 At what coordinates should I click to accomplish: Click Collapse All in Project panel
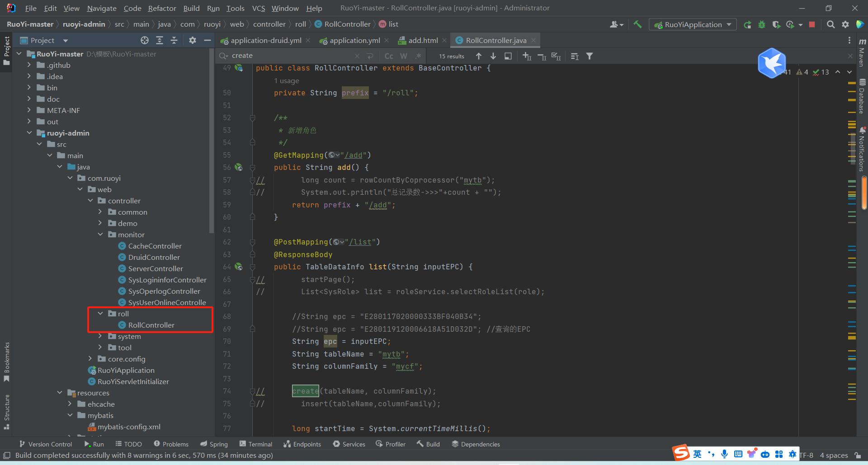click(x=174, y=40)
